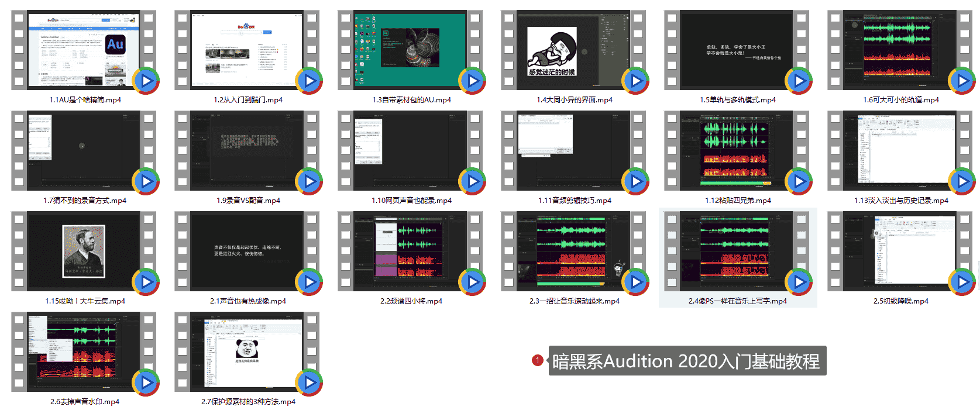Select the 1.3自带素材包的AU.mp4 video thumbnail
The image size is (980, 410).
[x=410, y=50]
